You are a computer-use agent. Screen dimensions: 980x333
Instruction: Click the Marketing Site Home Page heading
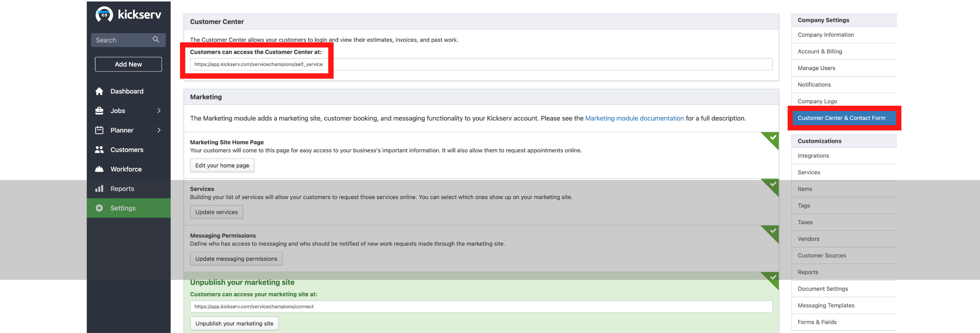227,142
